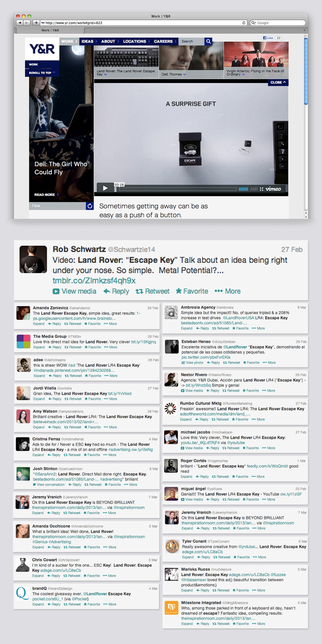Adjust the video volume bars
Viewport: 322px width, 644px height.
point(243,189)
